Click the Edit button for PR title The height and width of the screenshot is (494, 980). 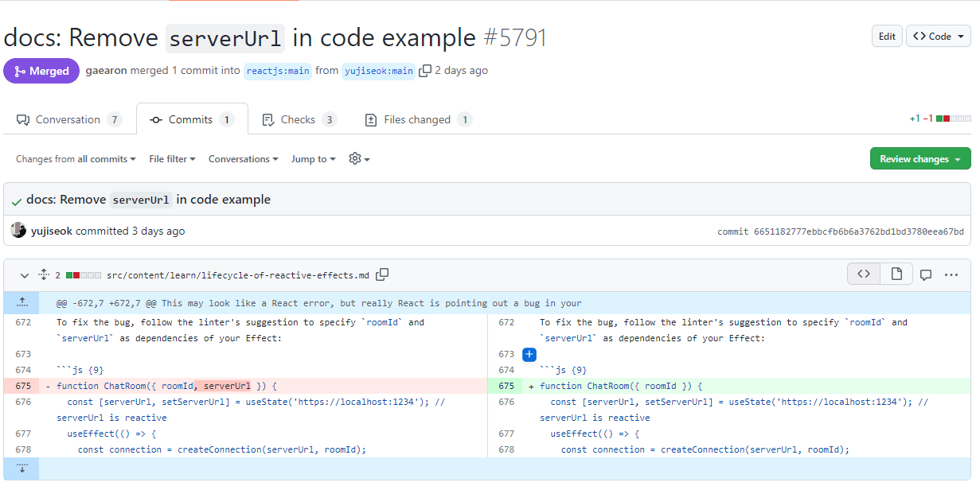(x=887, y=36)
